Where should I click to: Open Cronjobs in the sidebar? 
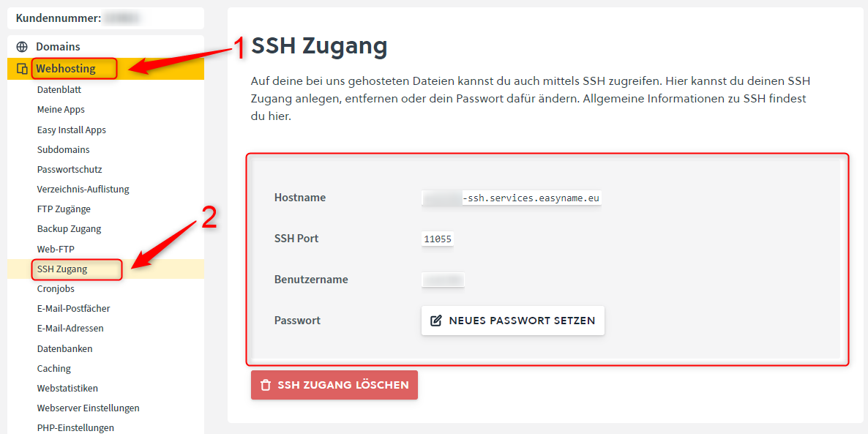(x=56, y=289)
